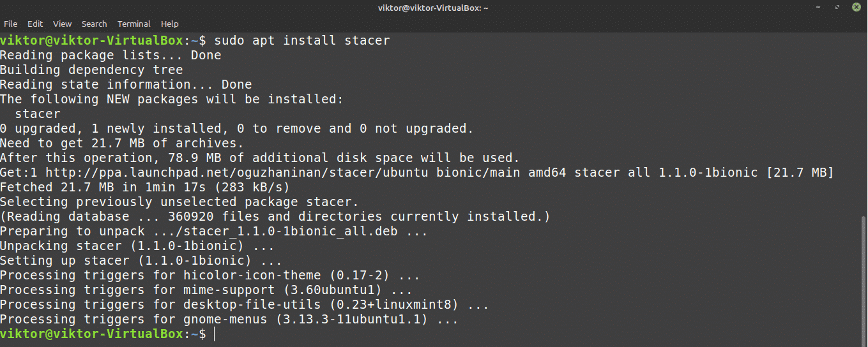The image size is (868, 347).
Task: Click the window title viktor@viktor-VirtualBox
Action: click(x=433, y=8)
